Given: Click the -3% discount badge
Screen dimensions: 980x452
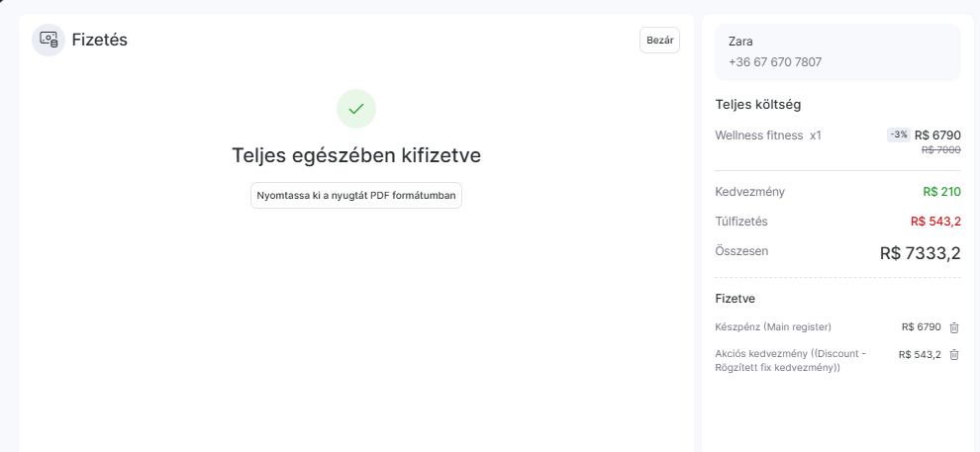Looking at the screenshot, I should (899, 135).
